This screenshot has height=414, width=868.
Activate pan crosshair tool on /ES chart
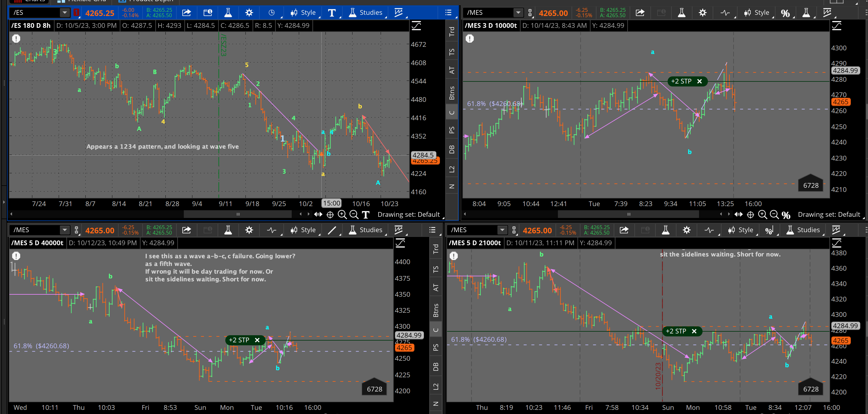330,214
